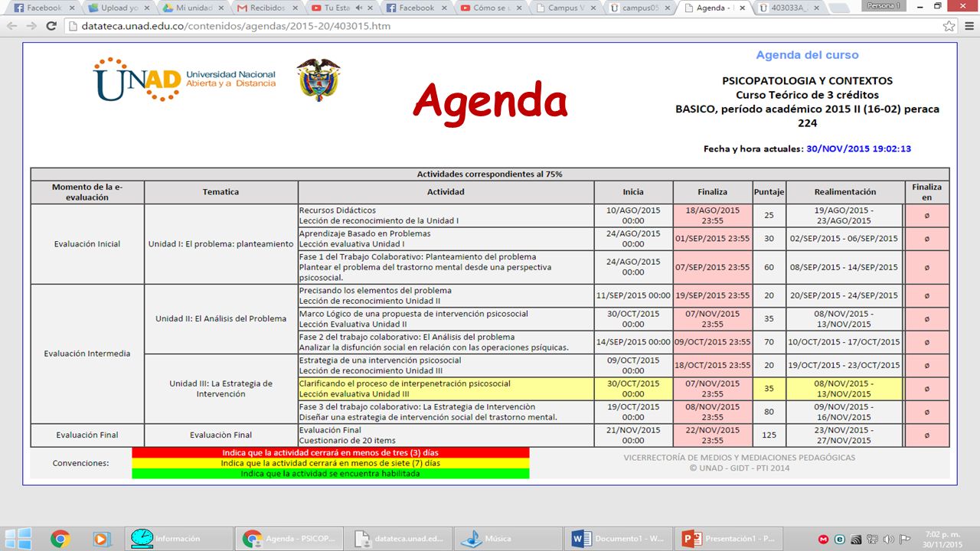Open the Persona 1 profile button

pos(884,5)
